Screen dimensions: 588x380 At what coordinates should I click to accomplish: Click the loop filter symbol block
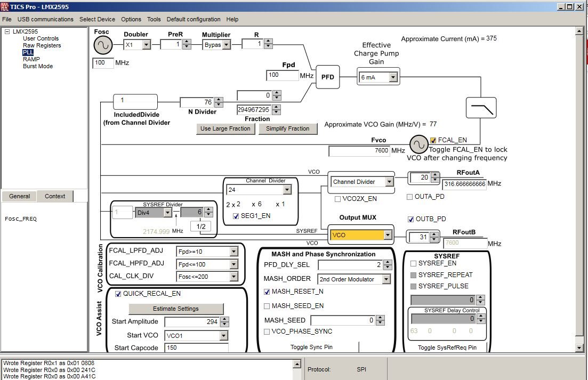[481, 108]
